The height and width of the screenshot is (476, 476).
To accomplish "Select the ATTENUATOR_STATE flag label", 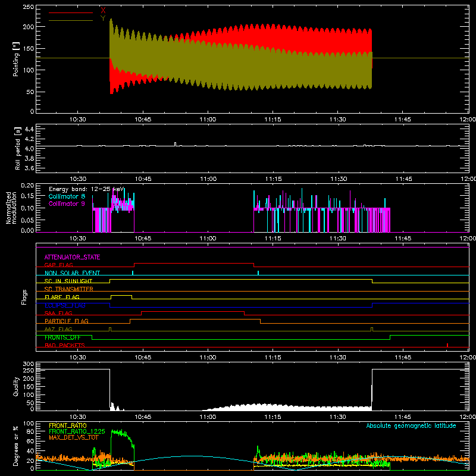I will (72, 257).
